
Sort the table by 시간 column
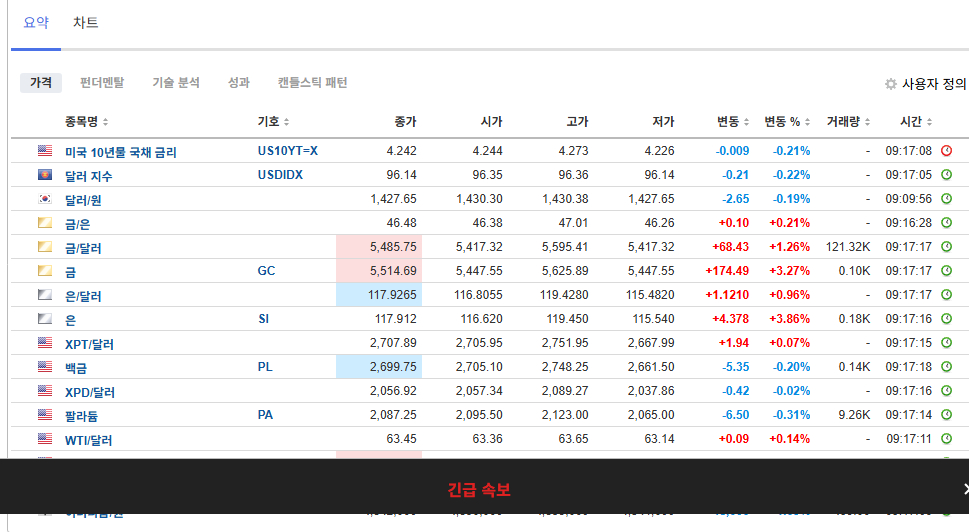[916, 122]
